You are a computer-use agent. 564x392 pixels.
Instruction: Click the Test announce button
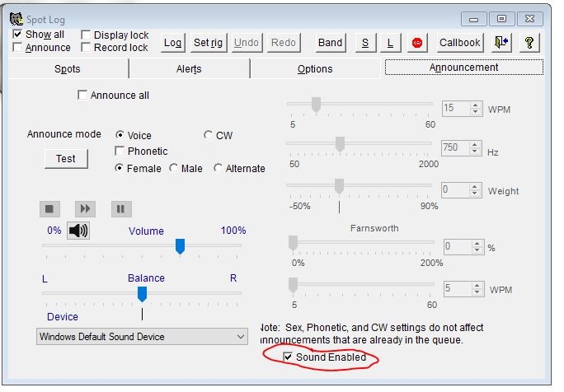coord(66,158)
